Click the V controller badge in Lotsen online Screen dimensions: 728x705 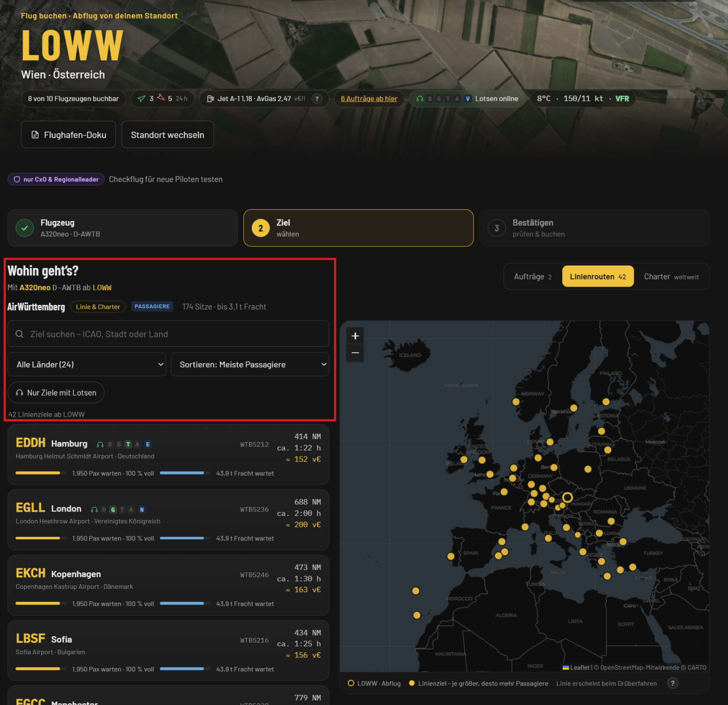[x=468, y=99]
